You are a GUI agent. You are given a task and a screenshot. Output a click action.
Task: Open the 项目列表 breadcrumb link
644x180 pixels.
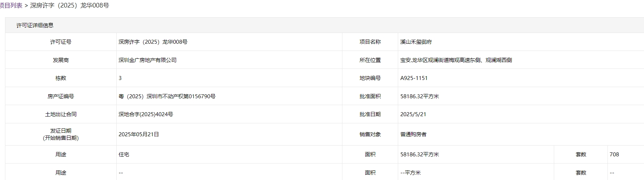click(11, 5)
